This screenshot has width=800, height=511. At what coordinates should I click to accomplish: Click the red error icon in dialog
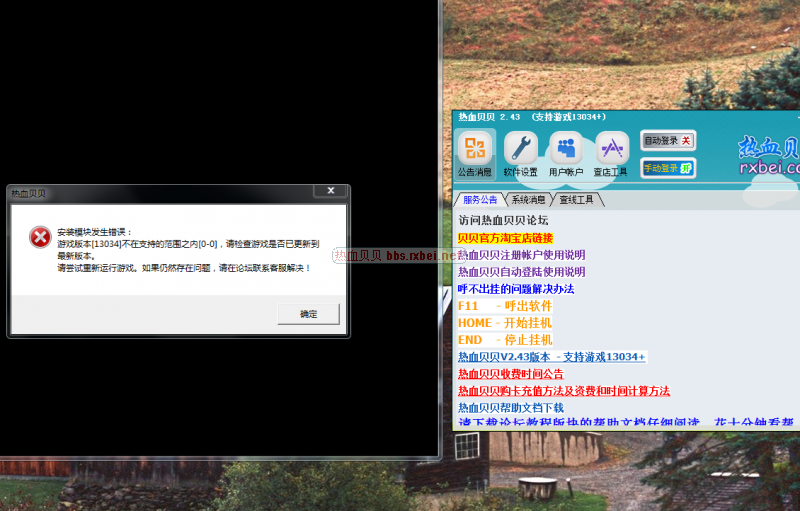pos(39,237)
